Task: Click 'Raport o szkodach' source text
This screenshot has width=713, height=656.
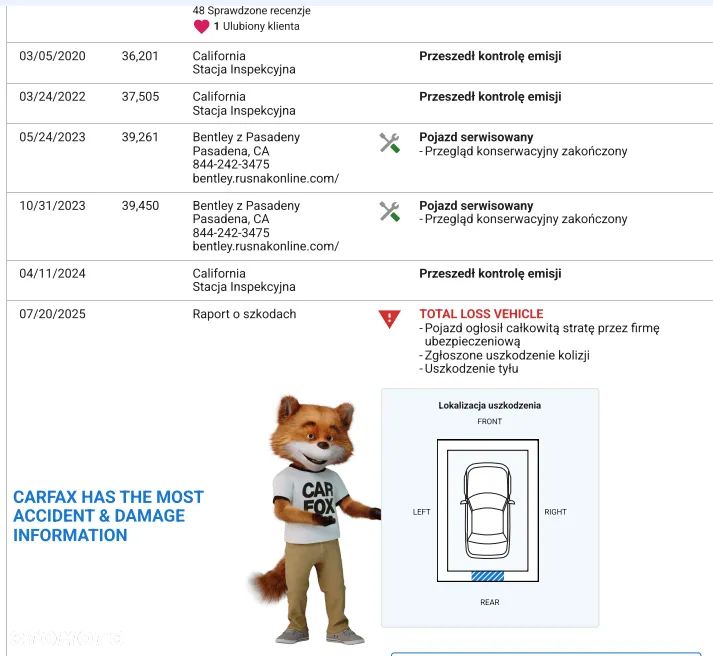Action: [x=244, y=314]
